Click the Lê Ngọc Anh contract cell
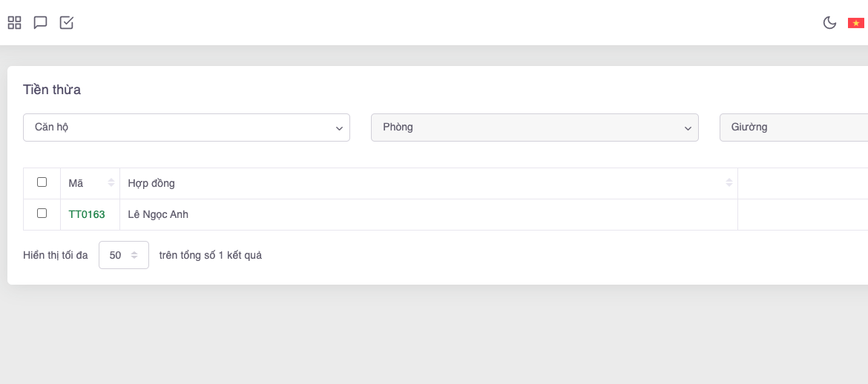 [x=158, y=214]
